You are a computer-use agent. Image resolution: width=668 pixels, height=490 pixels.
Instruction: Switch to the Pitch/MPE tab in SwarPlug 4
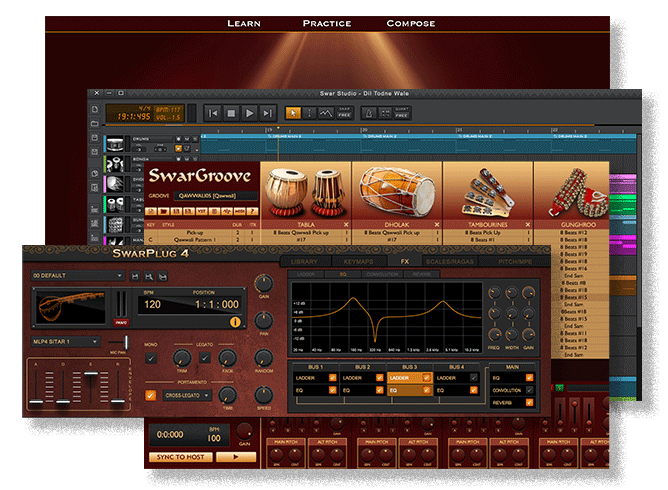[x=515, y=262]
